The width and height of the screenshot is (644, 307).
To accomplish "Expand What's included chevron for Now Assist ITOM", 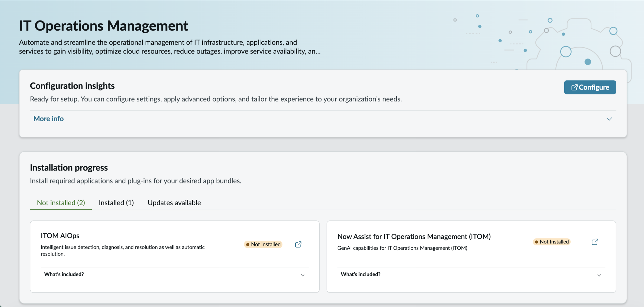I will pos(599,275).
